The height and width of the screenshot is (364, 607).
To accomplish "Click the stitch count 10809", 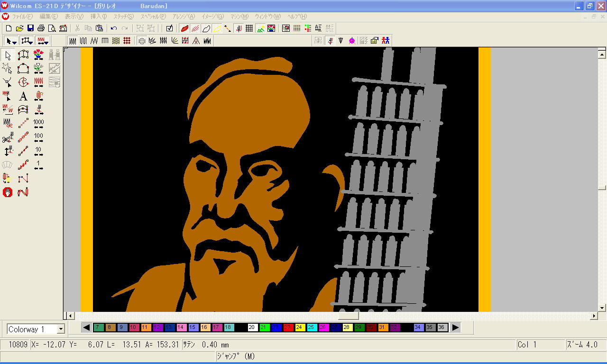I will [18, 345].
